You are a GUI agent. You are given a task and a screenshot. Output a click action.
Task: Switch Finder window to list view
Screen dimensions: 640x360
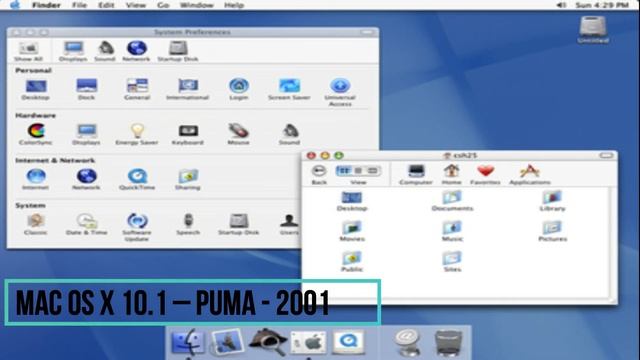358,171
